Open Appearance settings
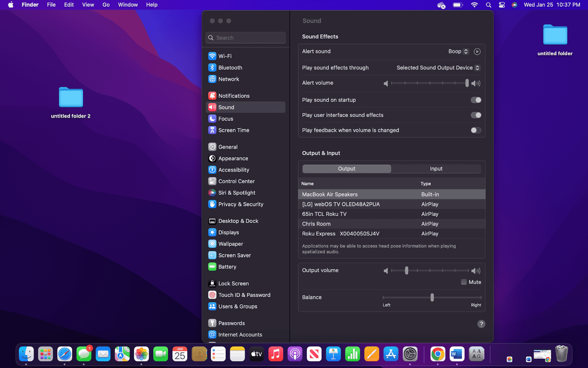588x368 pixels. [x=245, y=158]
